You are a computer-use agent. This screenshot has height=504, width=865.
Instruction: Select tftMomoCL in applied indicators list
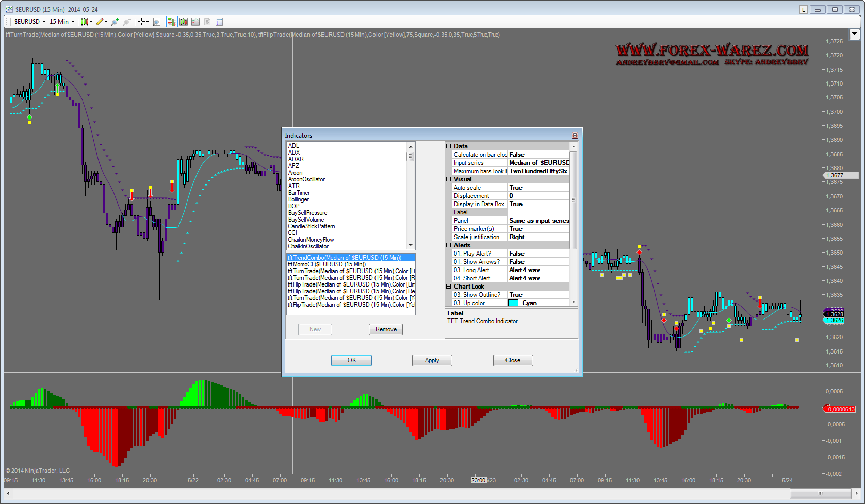(327, 264)
